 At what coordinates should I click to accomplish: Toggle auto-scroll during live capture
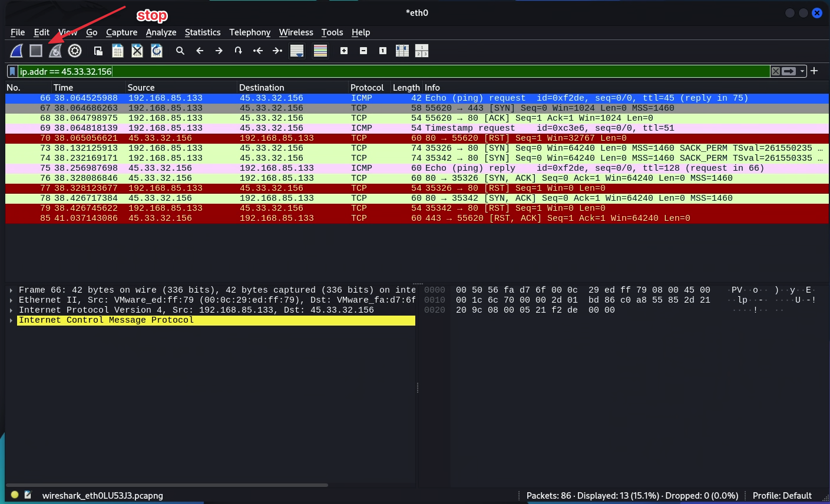[x=297, y=51]
